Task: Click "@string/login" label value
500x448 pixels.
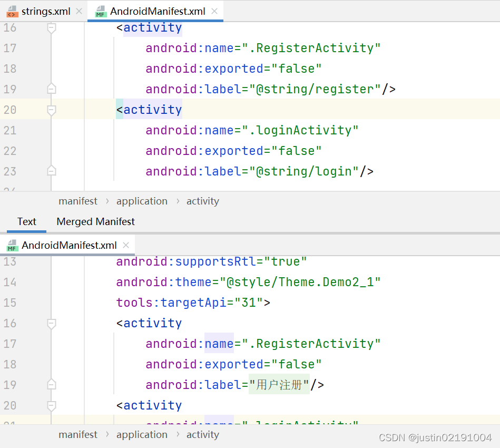Action: tap(304, 171)
